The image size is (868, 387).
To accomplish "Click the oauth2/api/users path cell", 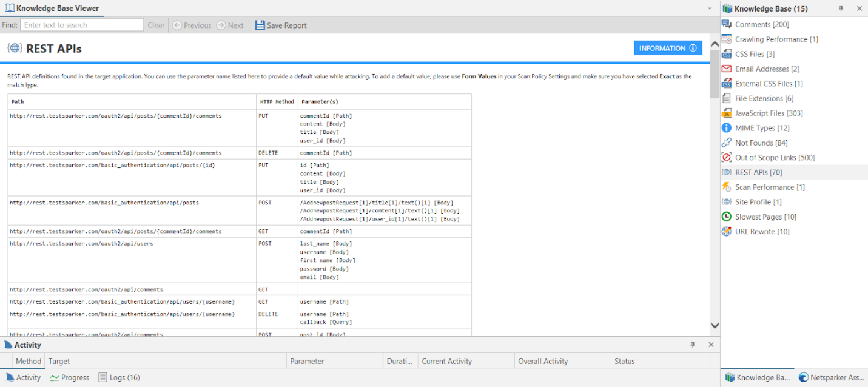I will 132,260.
